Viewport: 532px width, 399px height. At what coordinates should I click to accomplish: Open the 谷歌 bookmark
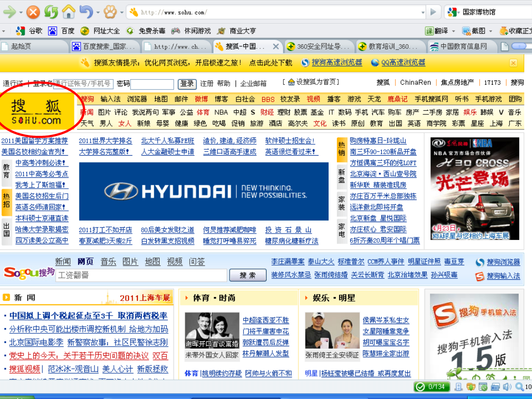click(x=29, y=31)
